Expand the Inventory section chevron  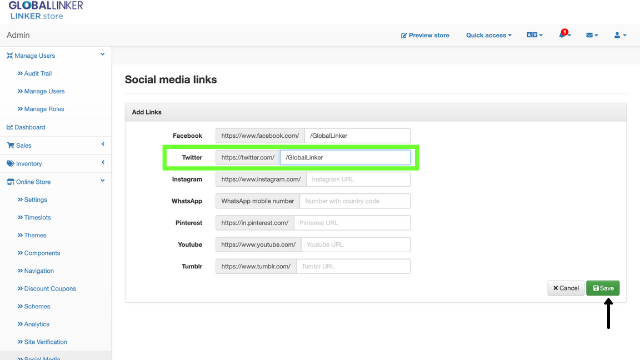(x=103, y=162)
